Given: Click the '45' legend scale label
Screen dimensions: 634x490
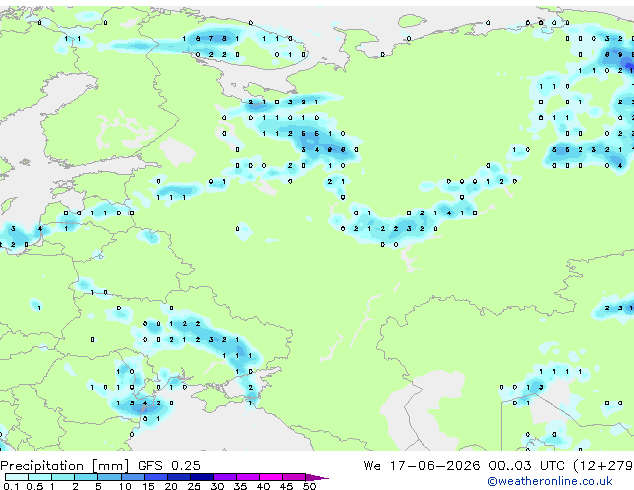Looking at the screenshot, I should click(286, 486).
